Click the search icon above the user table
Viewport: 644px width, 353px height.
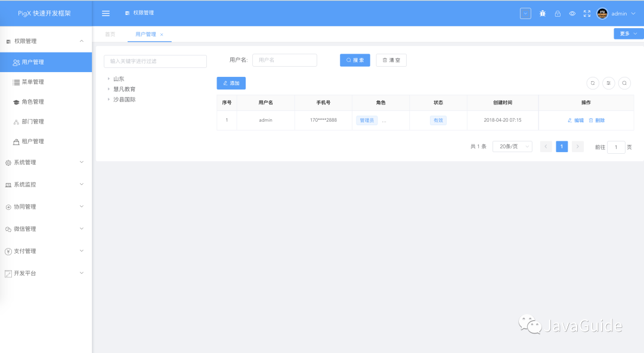pyautogui.click(x=624, y=83)
